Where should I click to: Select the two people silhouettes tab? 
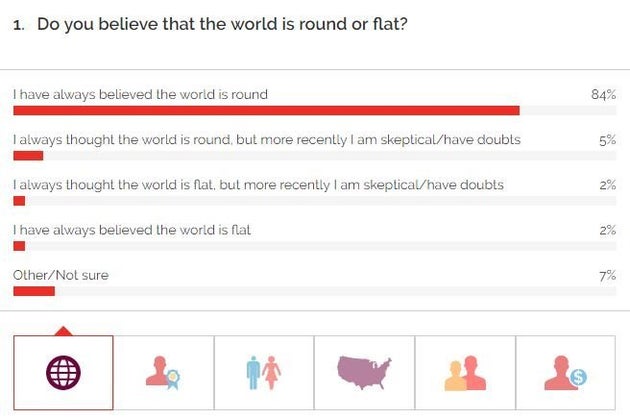tap(465, 372)
